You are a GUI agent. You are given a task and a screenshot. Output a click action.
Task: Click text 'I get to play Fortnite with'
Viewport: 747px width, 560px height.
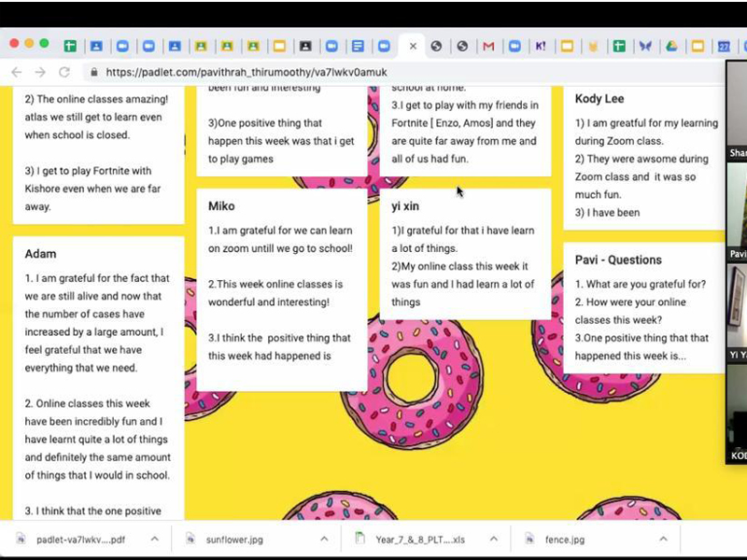(94, 171)
